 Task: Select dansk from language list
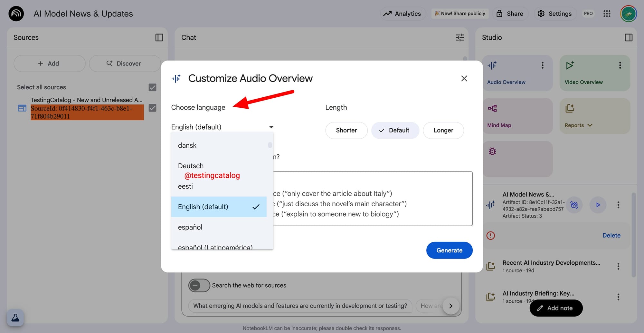click(x=219, y=145)
